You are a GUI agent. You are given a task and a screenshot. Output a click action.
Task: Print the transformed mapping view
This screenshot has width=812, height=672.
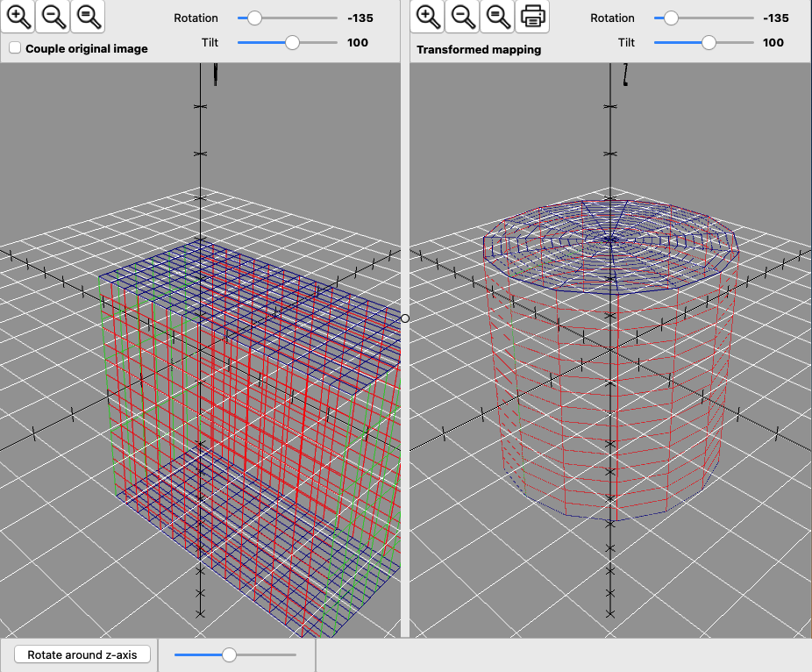[532, 16]
